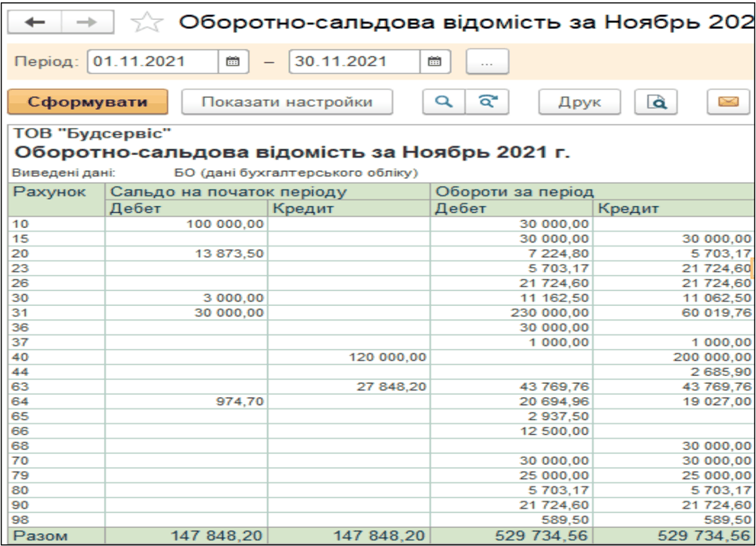This screenshot has width=756, height=546.
Task: Select opening credit 27 848,20 cell
Action: point(349,387)
